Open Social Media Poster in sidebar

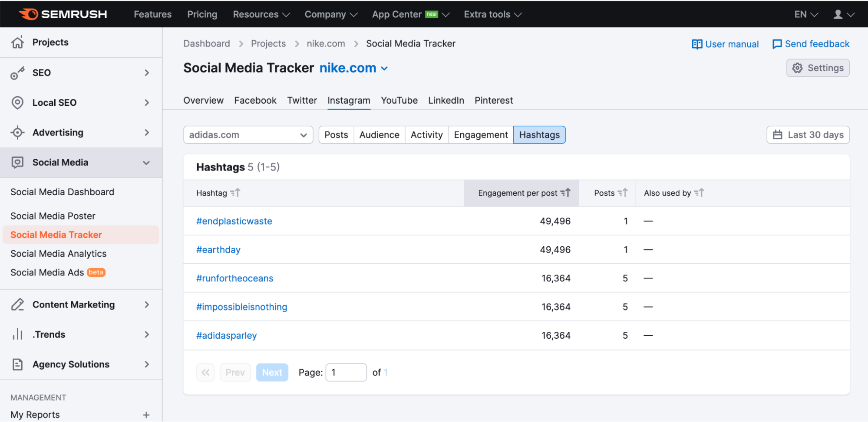[53, 216]
